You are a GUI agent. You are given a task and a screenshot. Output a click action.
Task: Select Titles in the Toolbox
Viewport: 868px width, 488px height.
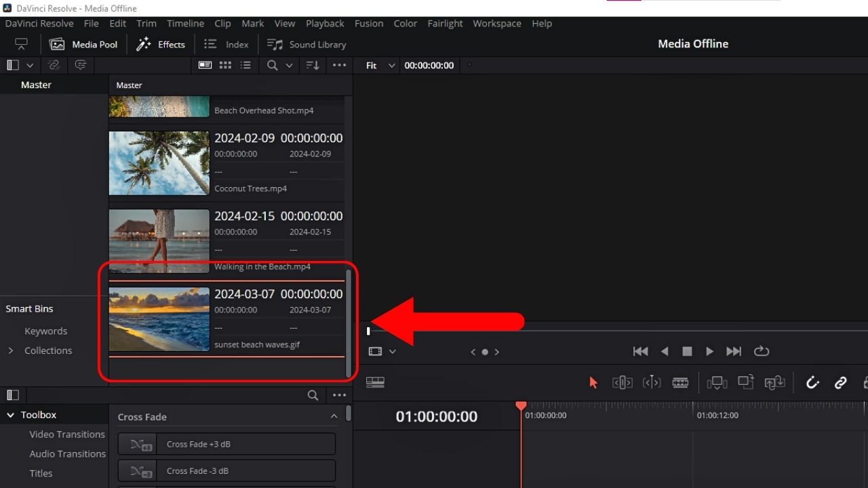[40, 473]
